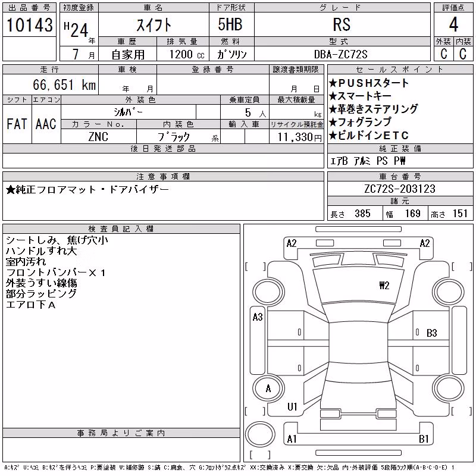
Task: Click the 検査員記入欄 header
Action: pos(121,228)
